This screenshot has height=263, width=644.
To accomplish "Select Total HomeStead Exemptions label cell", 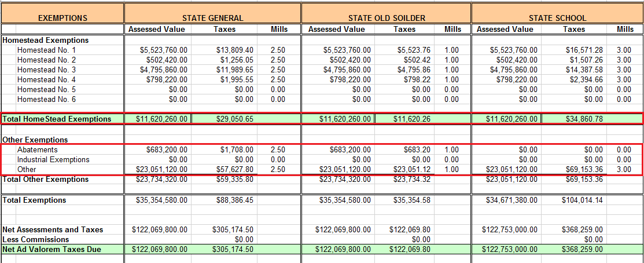I will pos(62,119).
